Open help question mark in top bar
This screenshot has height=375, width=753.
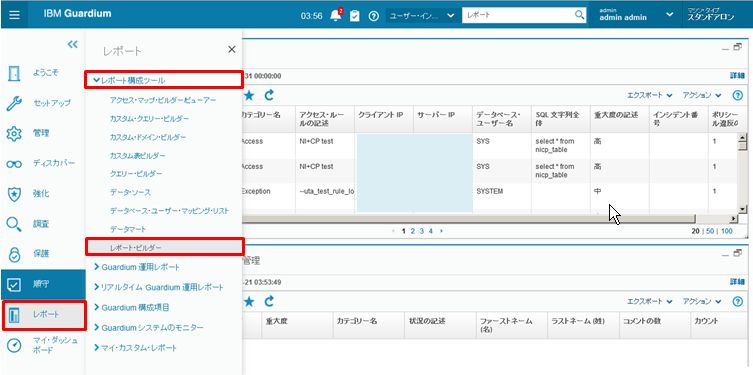coord(374,16)
